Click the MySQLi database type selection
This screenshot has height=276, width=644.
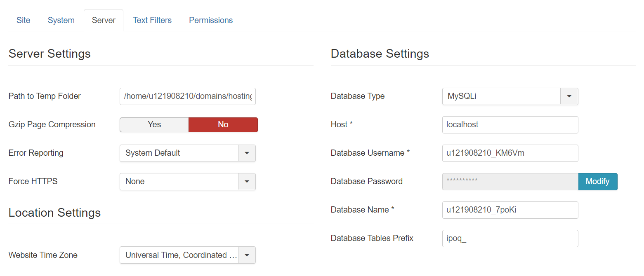(501, 96)
